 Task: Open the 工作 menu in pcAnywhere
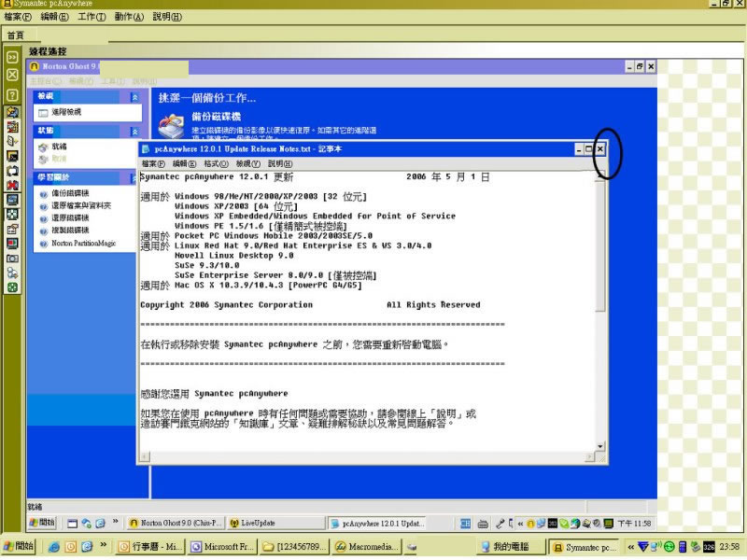[92, 17]
